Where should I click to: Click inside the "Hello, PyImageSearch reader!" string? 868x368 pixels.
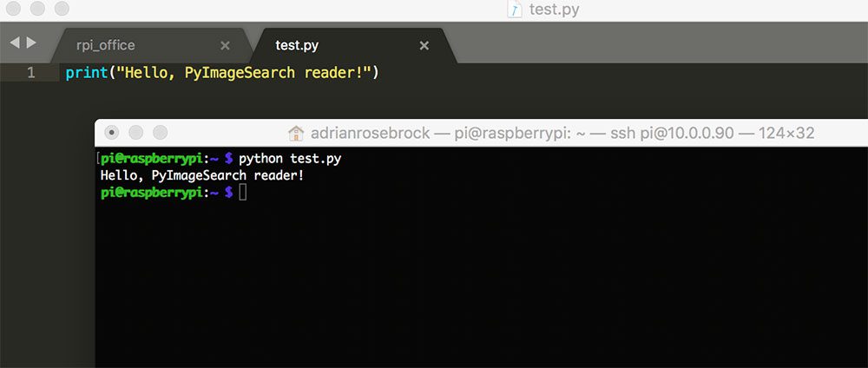pos(242,73)
